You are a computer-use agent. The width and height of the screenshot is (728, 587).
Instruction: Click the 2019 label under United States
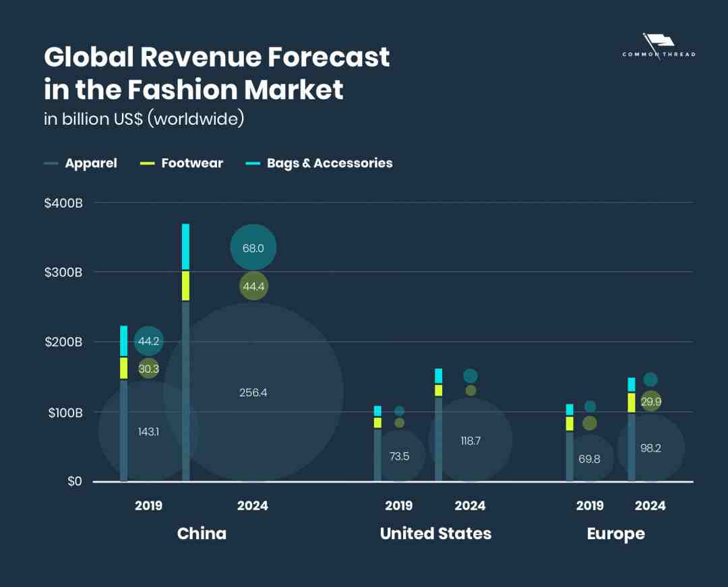click(x=399, y=506)
